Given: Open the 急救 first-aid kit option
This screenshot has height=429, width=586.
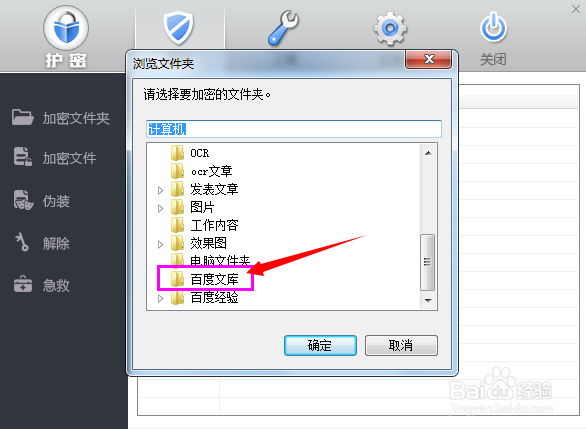Looking at the screenshot, I should click(x=42, y=285).
